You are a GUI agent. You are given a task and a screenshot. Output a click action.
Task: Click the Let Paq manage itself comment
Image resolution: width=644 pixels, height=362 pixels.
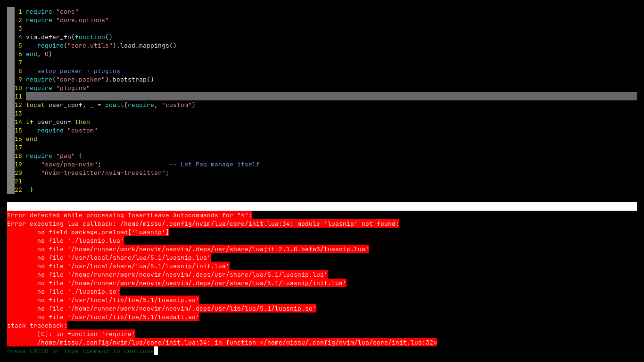coord(213,164)
